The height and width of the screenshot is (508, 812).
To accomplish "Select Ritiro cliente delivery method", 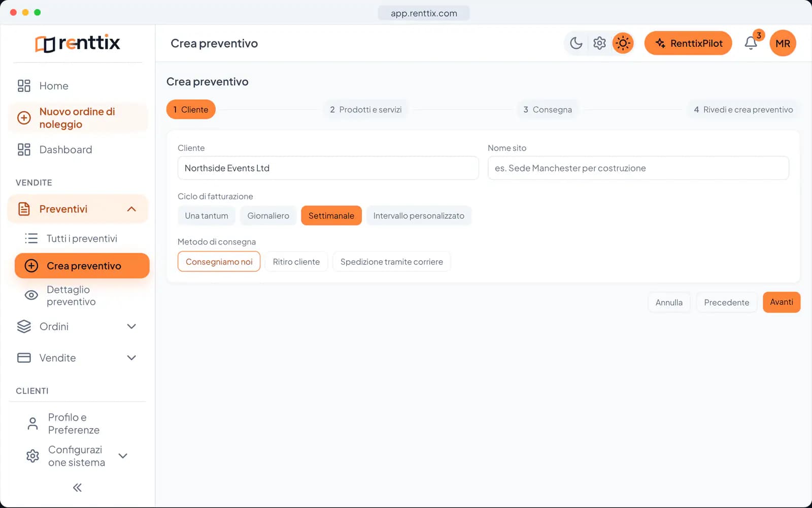I will click(296, 262).
